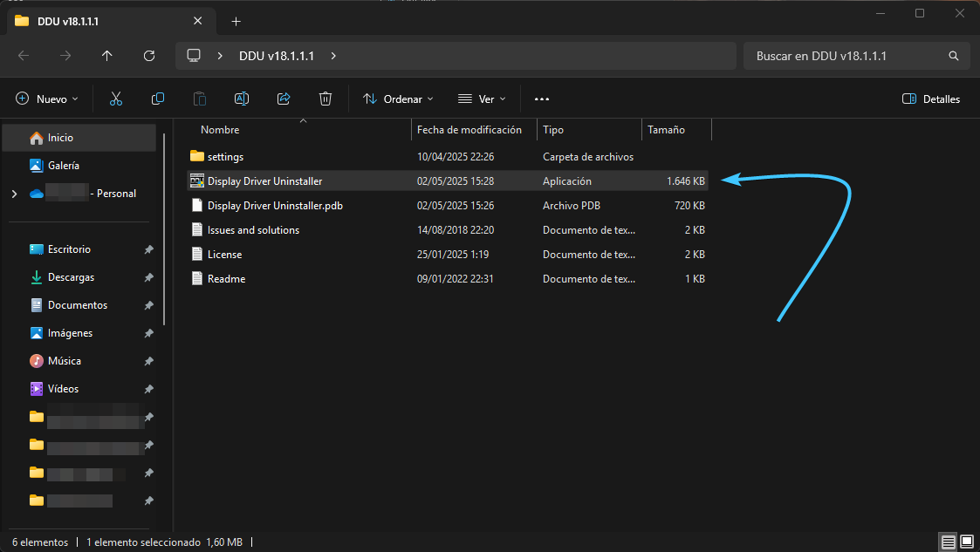The width and height of the screenshot is (980, 552).
Task: Open Inicio in the sidebar
Action: [x=79, y=138]
